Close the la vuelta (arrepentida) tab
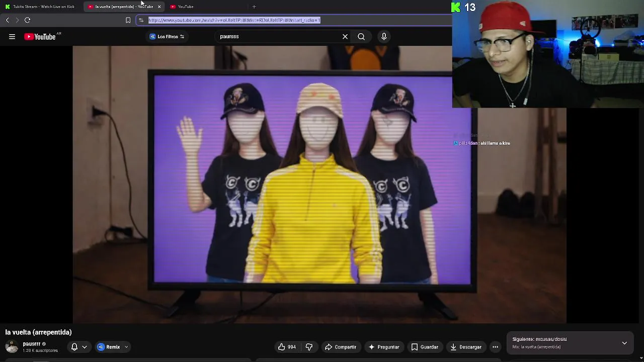Screen dimensions: 644x362 tap(159, 7)
